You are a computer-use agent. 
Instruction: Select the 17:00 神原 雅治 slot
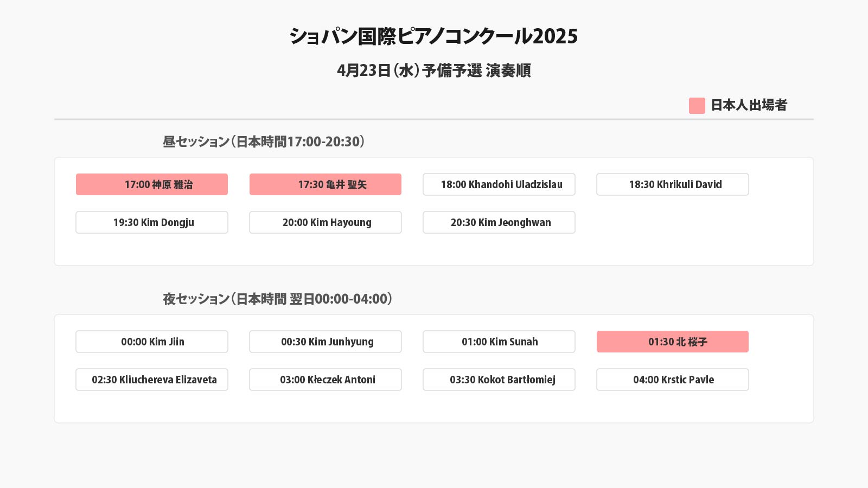pos(152,184)
